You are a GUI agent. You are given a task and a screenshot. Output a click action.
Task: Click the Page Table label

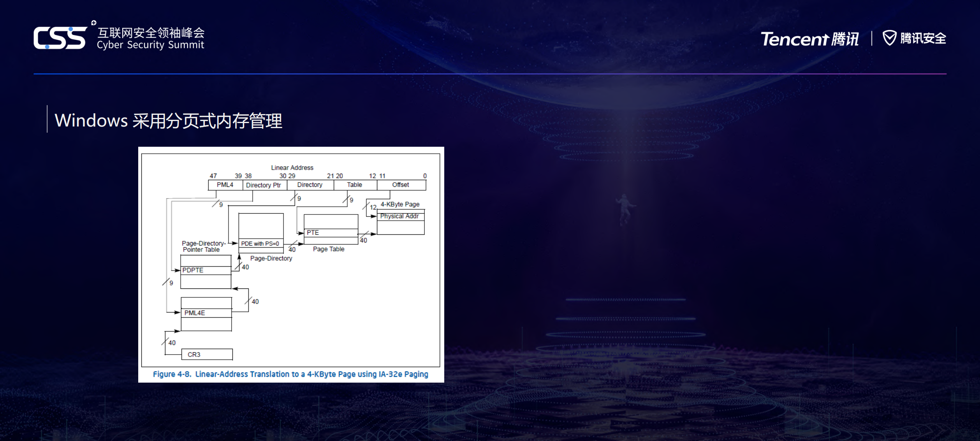pos(329,249)
